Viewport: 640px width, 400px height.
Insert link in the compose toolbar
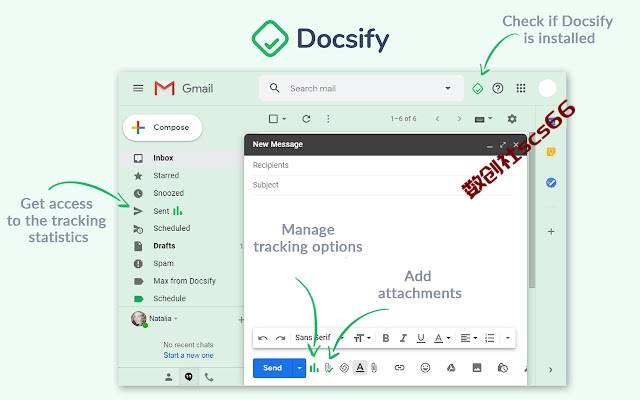(x=399, y=368)
